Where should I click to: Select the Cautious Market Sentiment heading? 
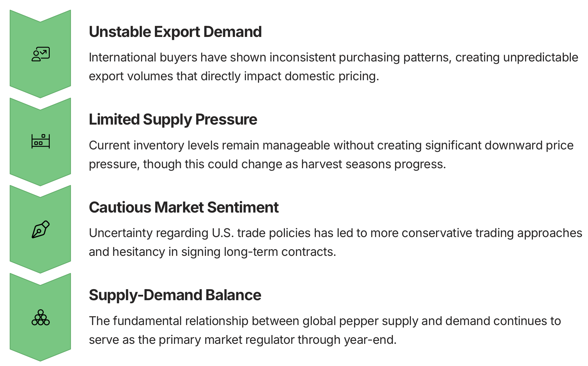[183, 208]
